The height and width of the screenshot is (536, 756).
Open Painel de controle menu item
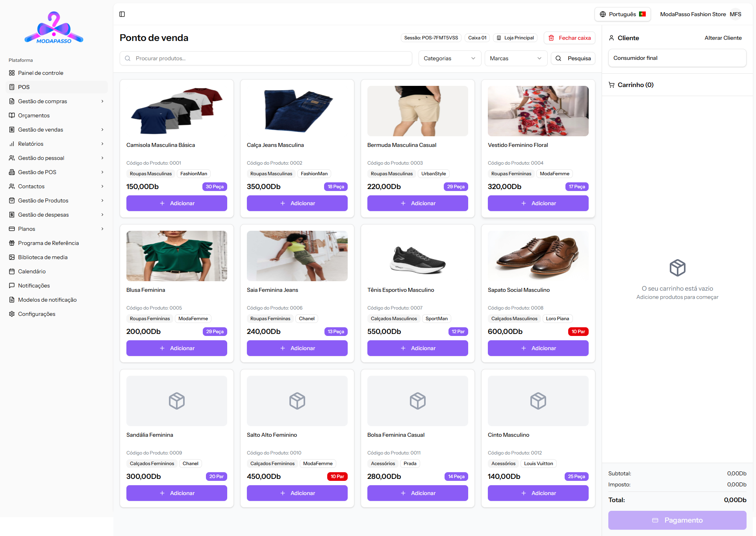40,73
